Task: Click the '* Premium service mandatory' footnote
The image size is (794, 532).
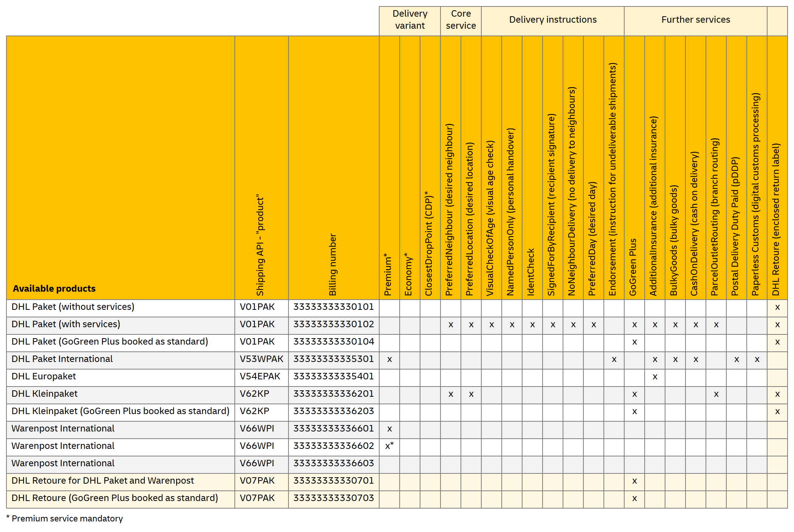Action: (65, 518)
